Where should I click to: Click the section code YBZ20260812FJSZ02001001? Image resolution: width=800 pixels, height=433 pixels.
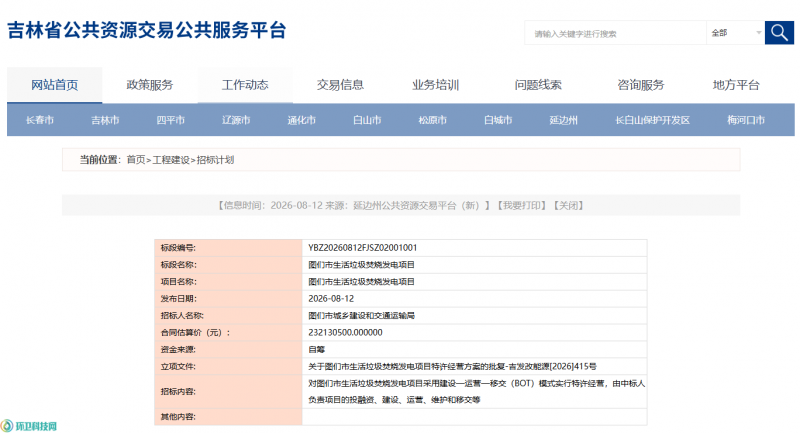click(x=363, y=247)
